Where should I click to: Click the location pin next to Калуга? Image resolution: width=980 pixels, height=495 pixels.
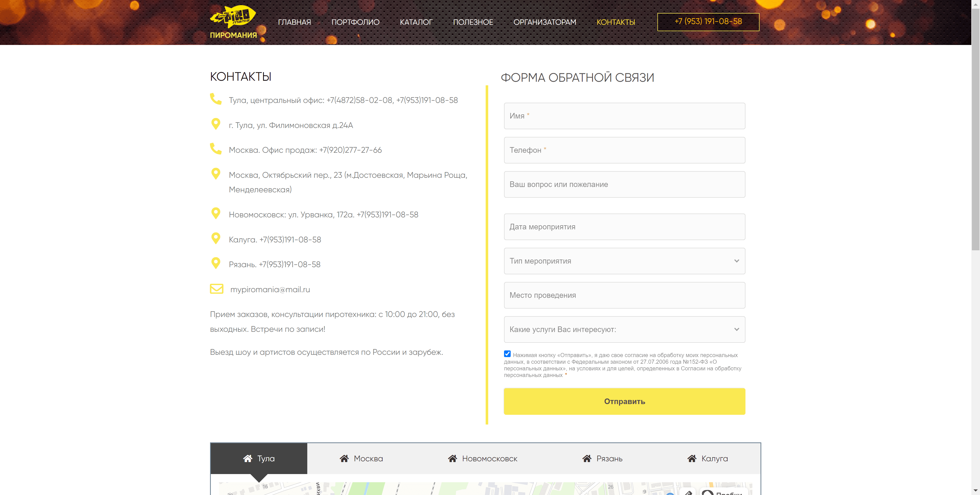(x=216, y=238)
